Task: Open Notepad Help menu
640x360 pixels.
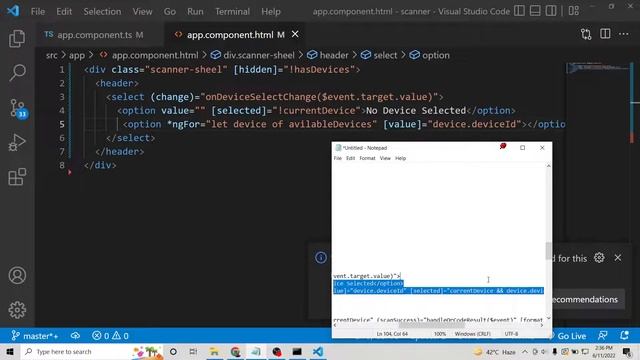Action: (x=400, y=158)
